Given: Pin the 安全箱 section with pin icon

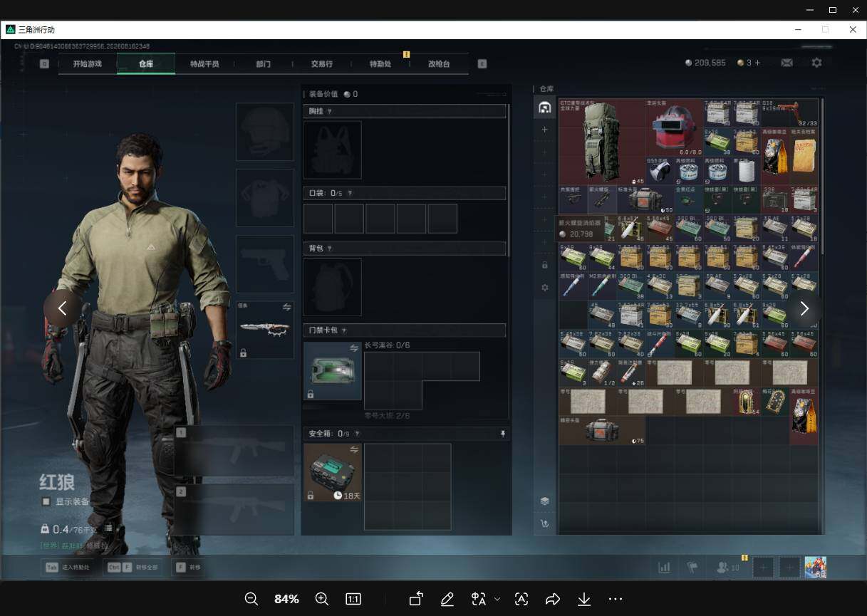Looking at the screenshot, I should (502, 433).
